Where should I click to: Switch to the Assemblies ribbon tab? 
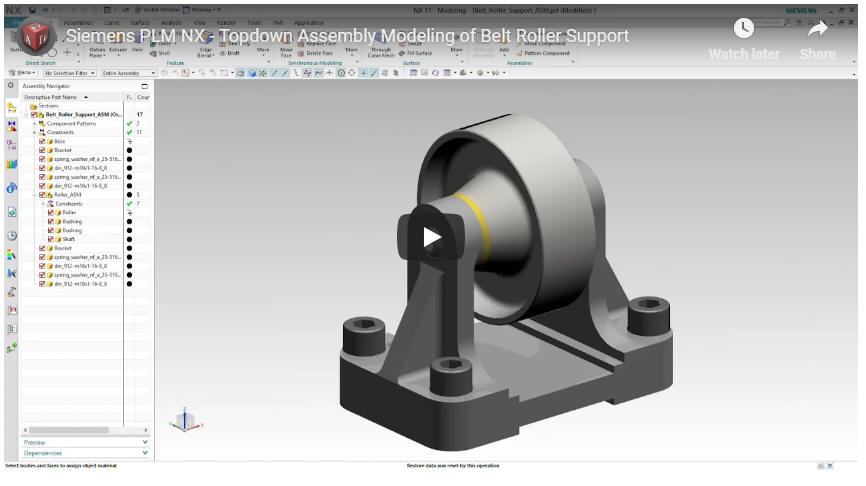coord(78,23)
